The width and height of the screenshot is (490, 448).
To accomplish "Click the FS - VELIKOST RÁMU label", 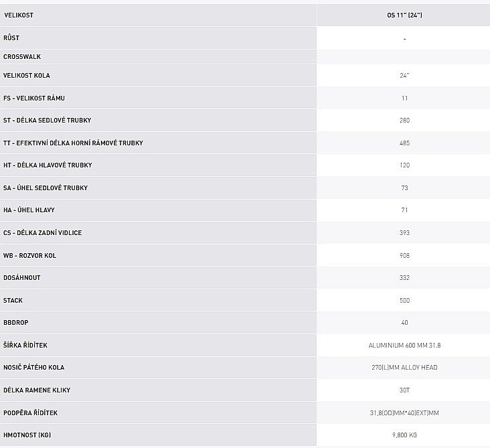I will pos(34,98).
